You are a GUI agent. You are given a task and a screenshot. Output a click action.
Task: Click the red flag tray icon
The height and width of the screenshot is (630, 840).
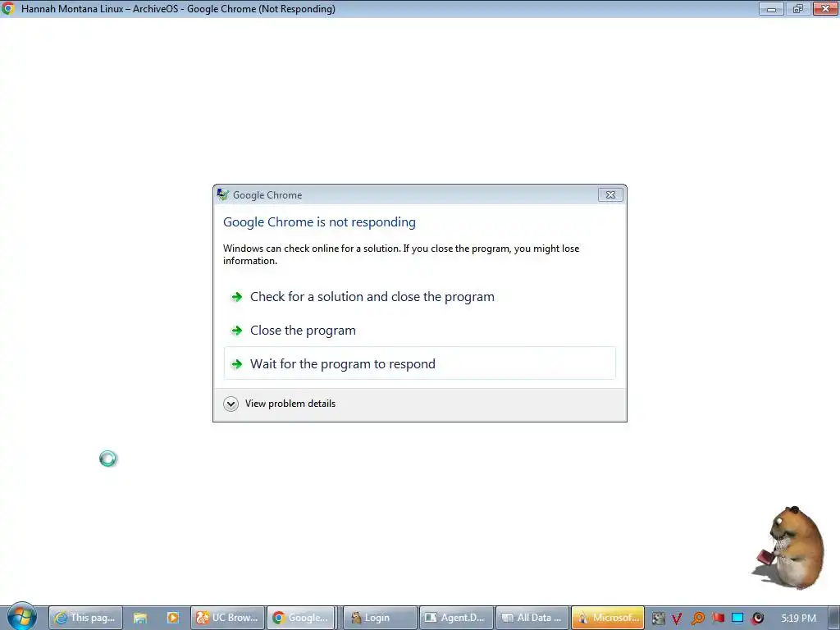(x=718, y=618)
